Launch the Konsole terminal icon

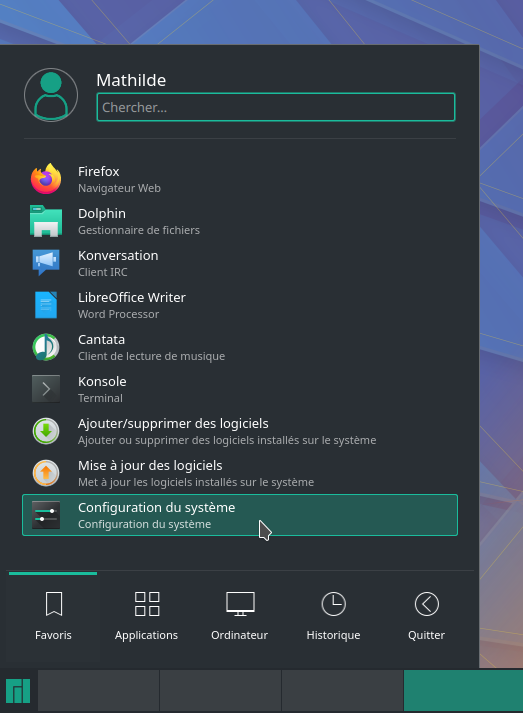coord(46,389)
